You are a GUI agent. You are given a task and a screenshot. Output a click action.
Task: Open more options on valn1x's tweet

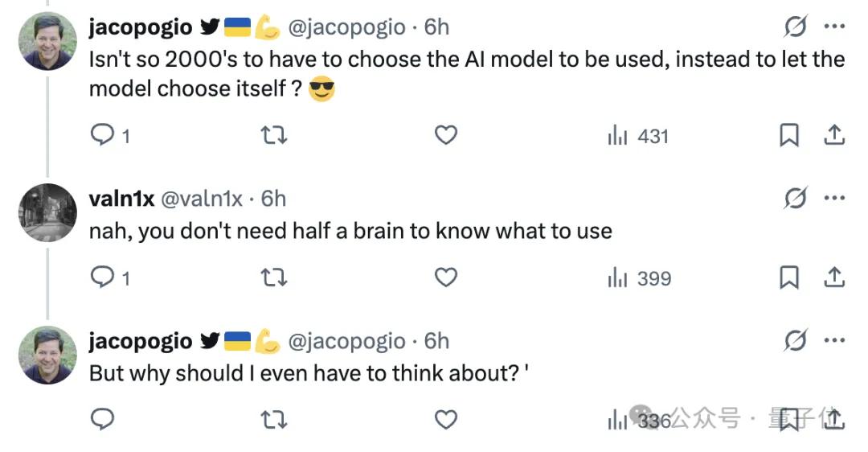pyautogui.click(x=834, y=198)
